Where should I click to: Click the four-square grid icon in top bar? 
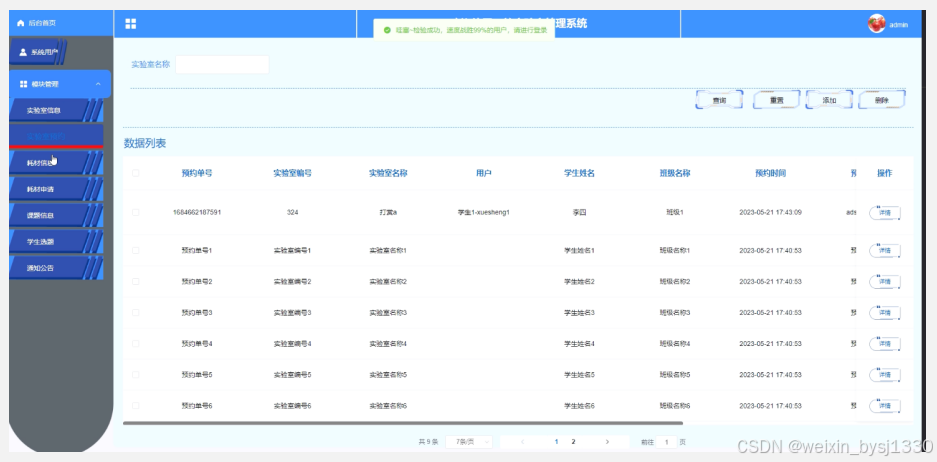(x=130, y=23)
